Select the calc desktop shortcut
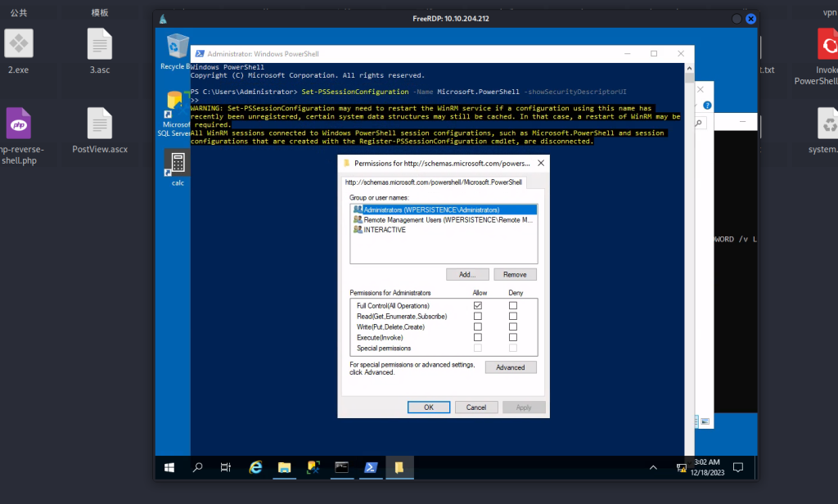Image resolution: width=838 pixels, height=504 pixels. (178, 167)
